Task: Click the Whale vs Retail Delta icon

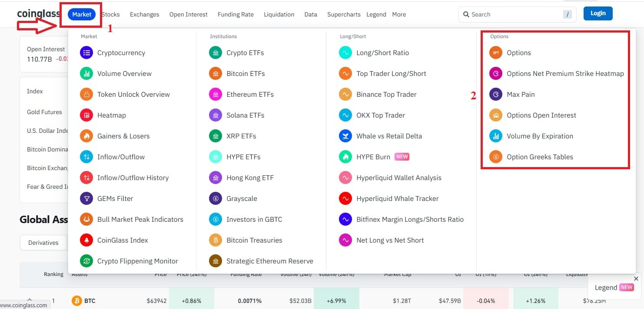Action: coord(345,136)
